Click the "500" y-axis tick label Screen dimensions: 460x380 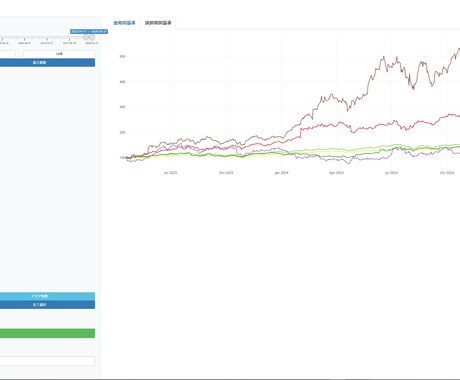point(122,56)
